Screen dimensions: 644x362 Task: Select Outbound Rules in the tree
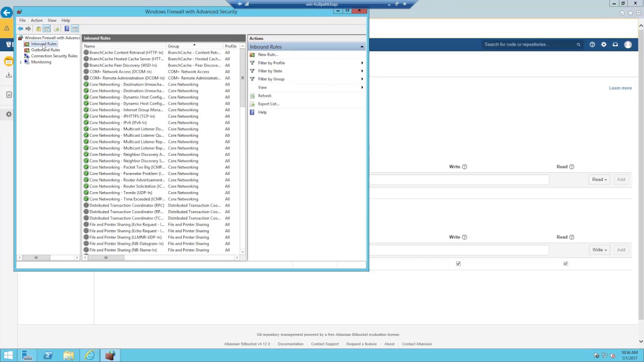[x=45, y=50]
